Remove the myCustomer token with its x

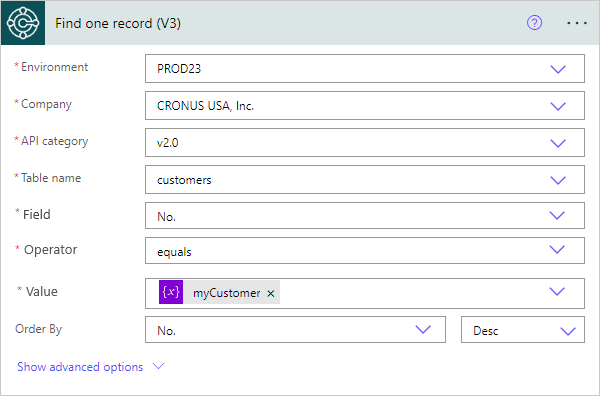(x=271, y=293)
